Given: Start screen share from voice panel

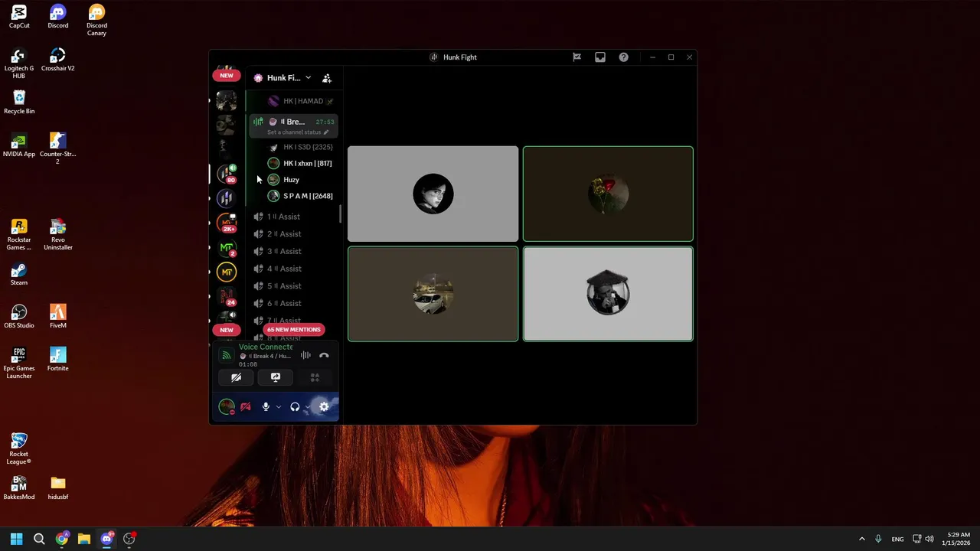Looking at the screenshot, I should tap(276, 377).
